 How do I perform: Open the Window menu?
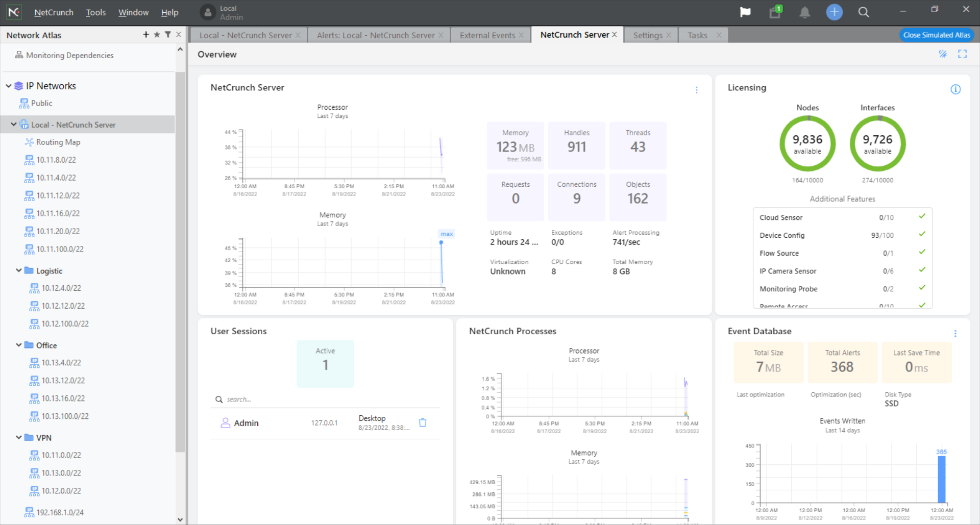click(x=133, y=12)
